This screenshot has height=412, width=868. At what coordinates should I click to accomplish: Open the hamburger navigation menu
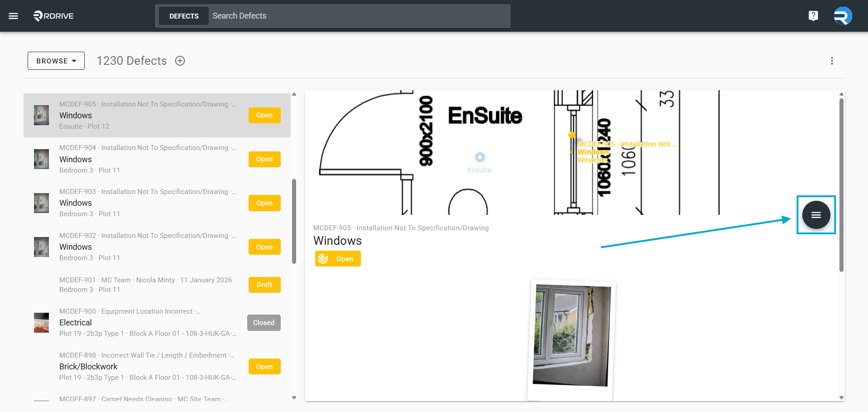(14, 16)
